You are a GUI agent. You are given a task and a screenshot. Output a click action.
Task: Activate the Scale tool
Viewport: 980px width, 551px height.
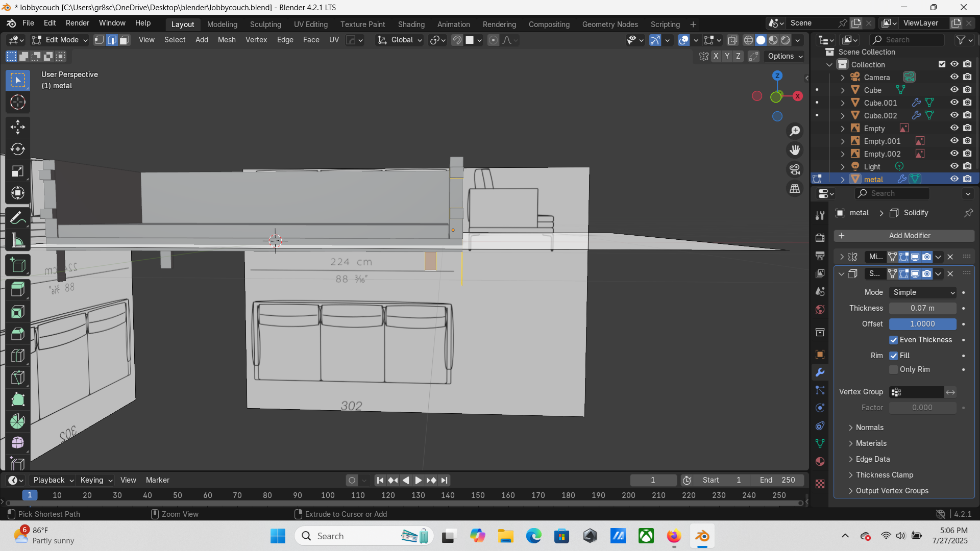18,171
